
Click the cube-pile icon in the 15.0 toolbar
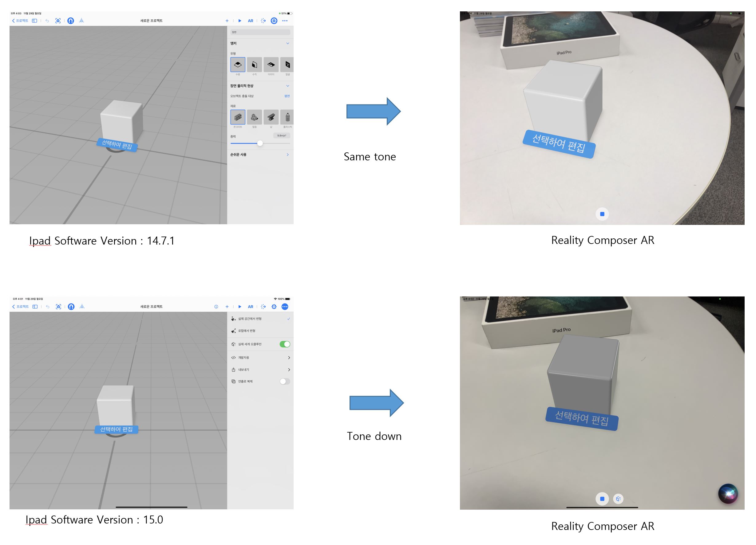coord(82,307)
